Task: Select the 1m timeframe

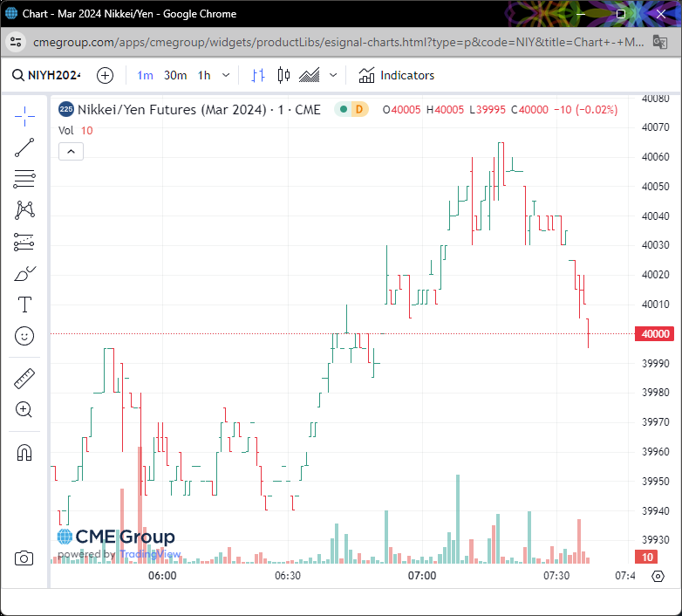Action: (145, 75)
